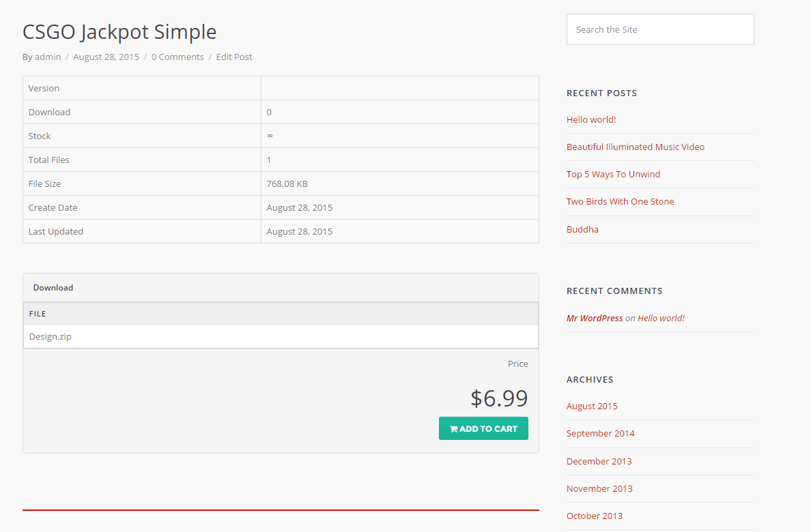Open the admin author link
Image resolution: width=811 pixels, height=532 pixels.
[x=48, y=57]
